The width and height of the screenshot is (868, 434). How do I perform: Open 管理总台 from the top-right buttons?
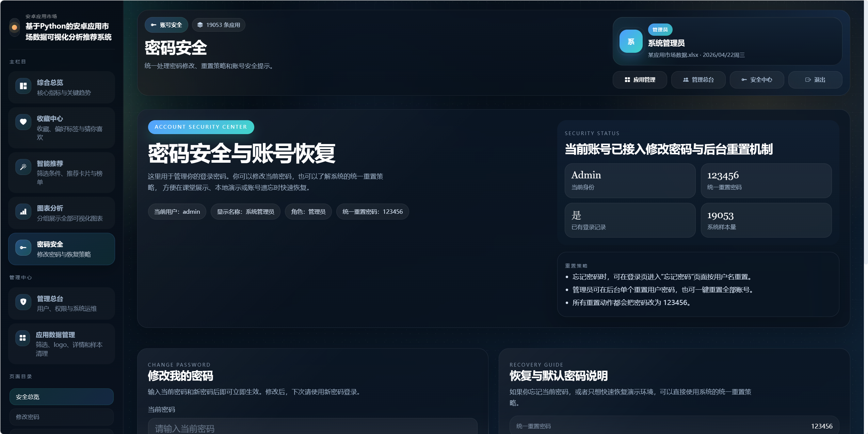point(698,80)
